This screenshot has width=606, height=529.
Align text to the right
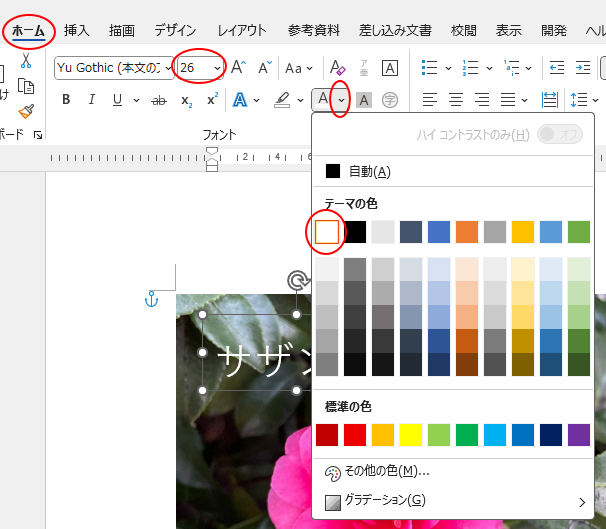(482, 100)
